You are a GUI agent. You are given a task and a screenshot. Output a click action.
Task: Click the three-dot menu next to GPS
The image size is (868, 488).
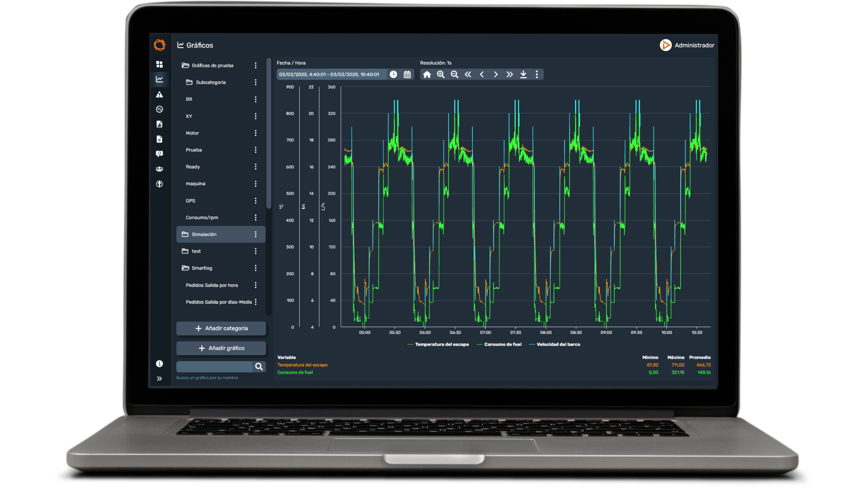[x=256, y=200]
